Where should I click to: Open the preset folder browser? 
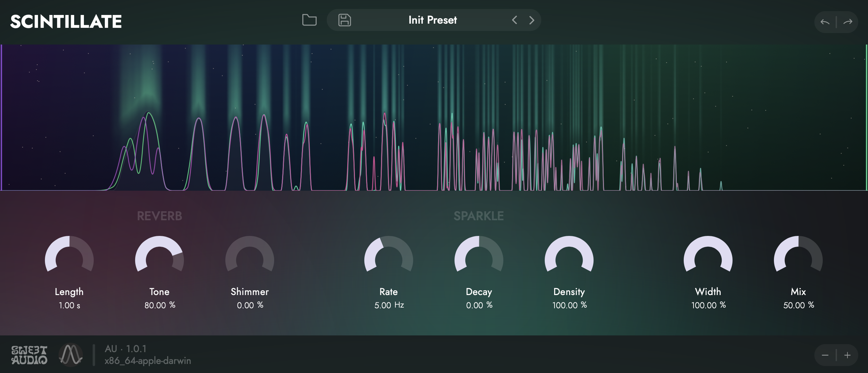[x=309, y=20]
